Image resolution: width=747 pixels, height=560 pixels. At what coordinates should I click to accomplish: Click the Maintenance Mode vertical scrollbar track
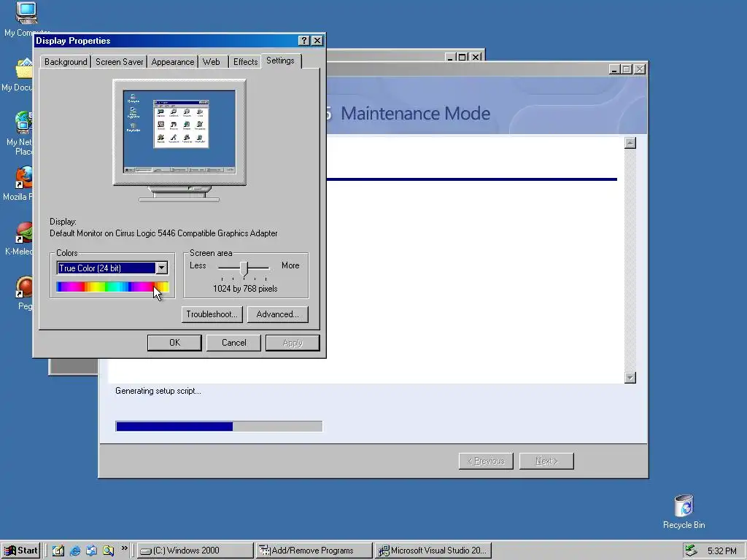(630, 260)
